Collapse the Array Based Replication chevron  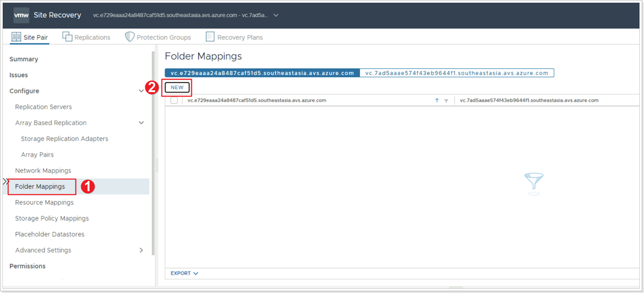pos(142,123)
